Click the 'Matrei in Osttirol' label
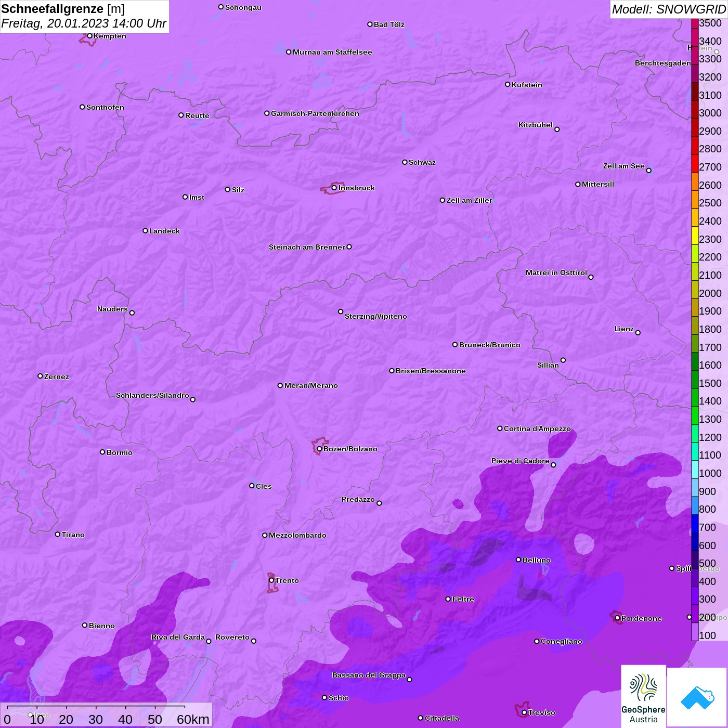728x728 pixels. [556, 272]
